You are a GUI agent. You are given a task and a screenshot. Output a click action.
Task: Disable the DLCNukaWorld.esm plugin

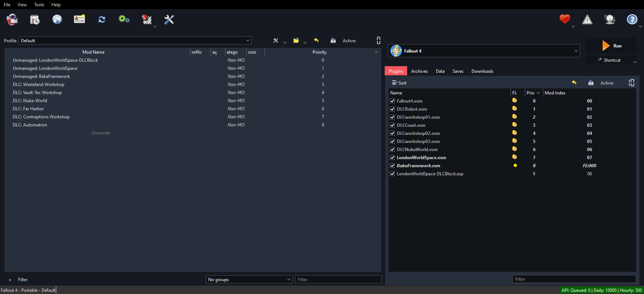click(x=392, y=150)
